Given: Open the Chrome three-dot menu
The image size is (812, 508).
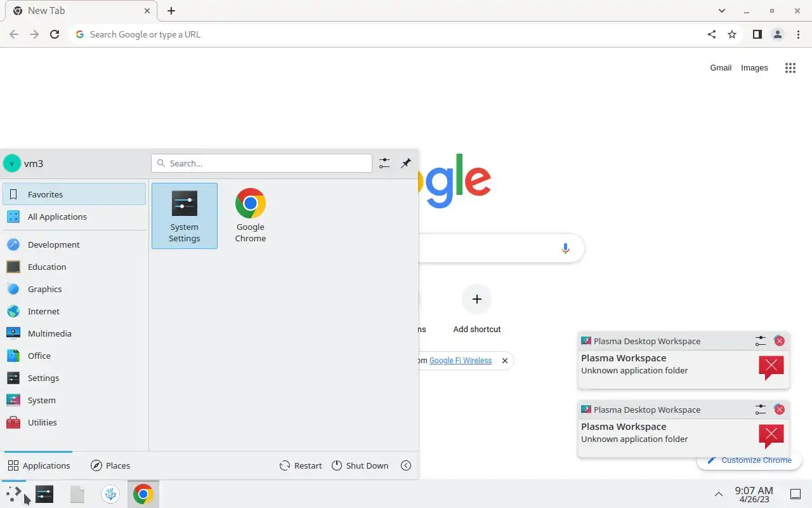Looking at the screenshot, I should [x=797, y=34].
